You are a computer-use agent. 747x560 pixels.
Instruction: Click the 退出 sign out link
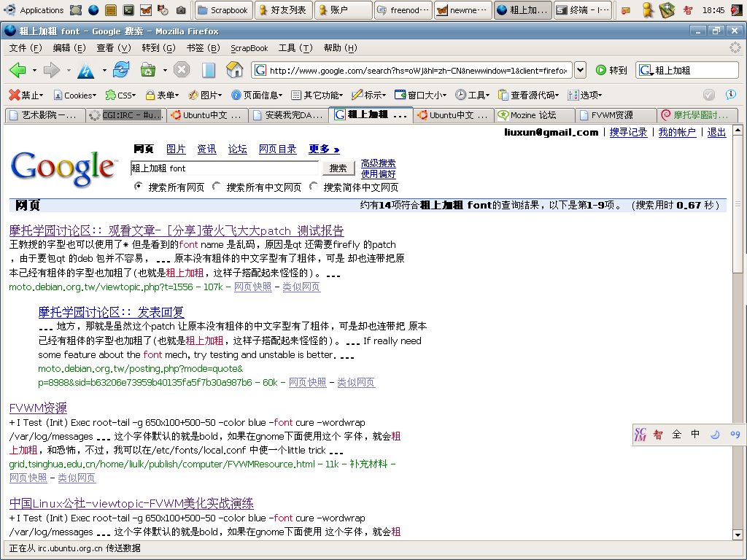tap(716, 133)
